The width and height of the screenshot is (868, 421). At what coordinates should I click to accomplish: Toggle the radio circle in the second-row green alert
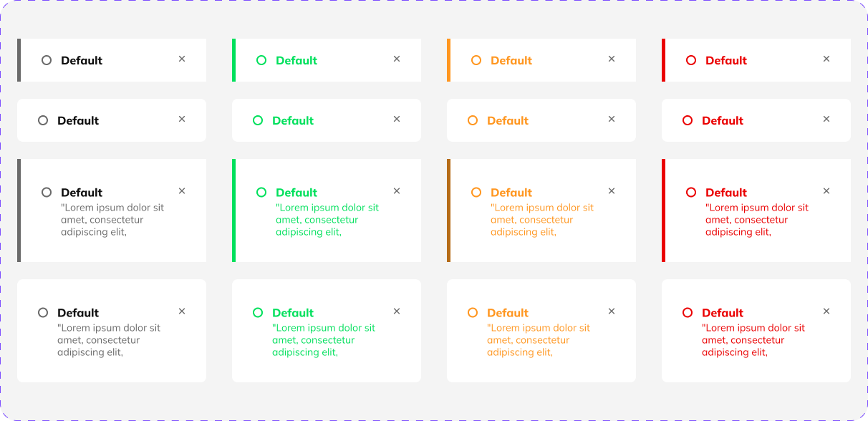coord(259,120)
